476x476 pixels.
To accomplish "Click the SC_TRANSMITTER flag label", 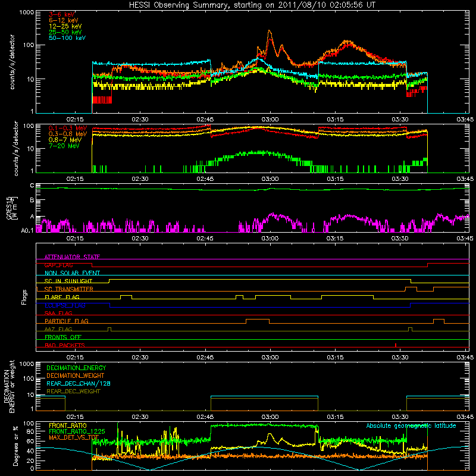I will (x=69, y=289).
